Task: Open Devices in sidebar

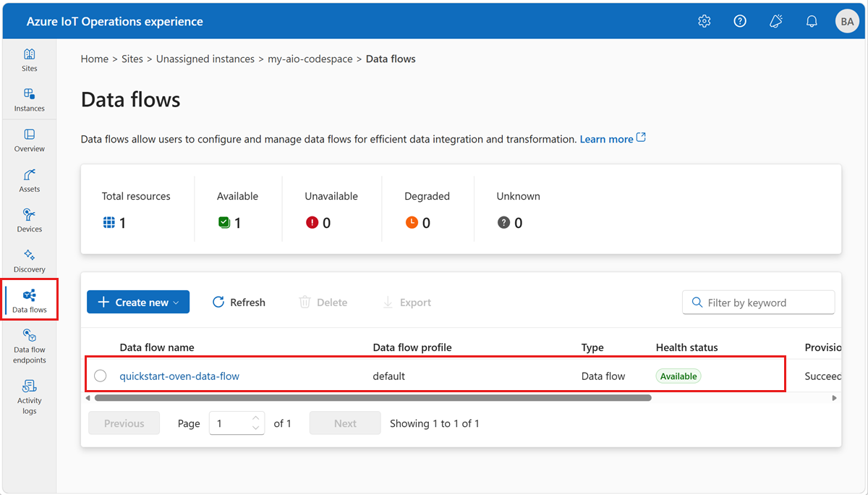Action: [x=29, y=221]
